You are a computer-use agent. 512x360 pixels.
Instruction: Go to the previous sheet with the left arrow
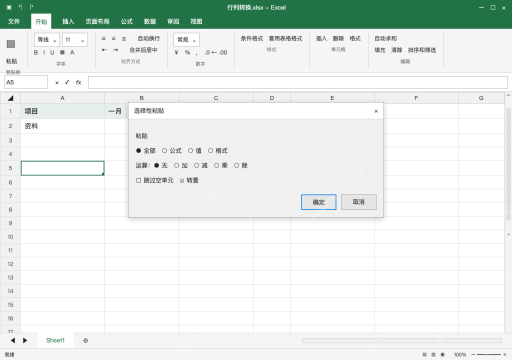pos(13,340)
